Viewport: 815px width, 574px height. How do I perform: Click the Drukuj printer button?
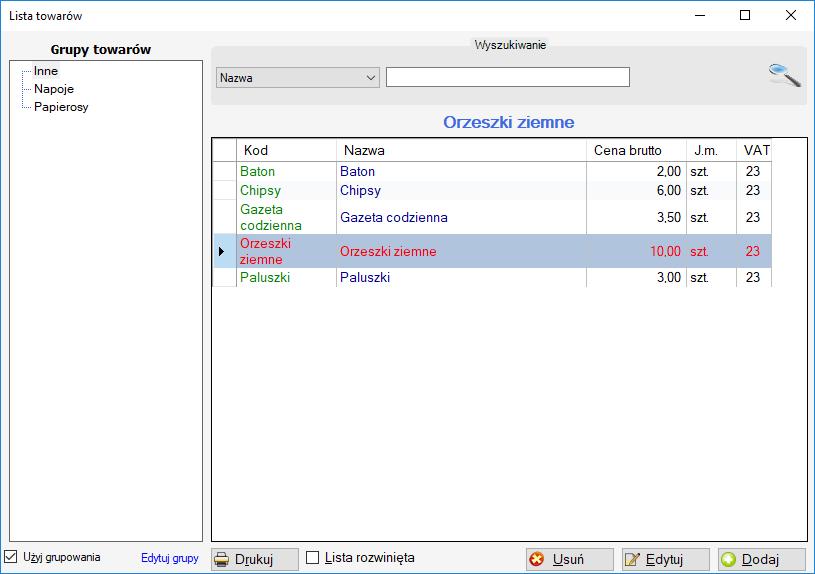255,559
